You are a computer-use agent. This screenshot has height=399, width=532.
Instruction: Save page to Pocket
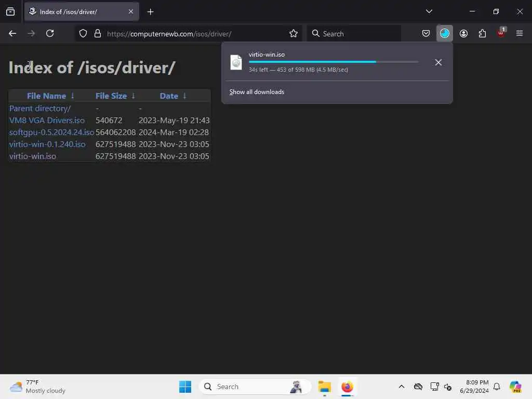tap(426, 34)
